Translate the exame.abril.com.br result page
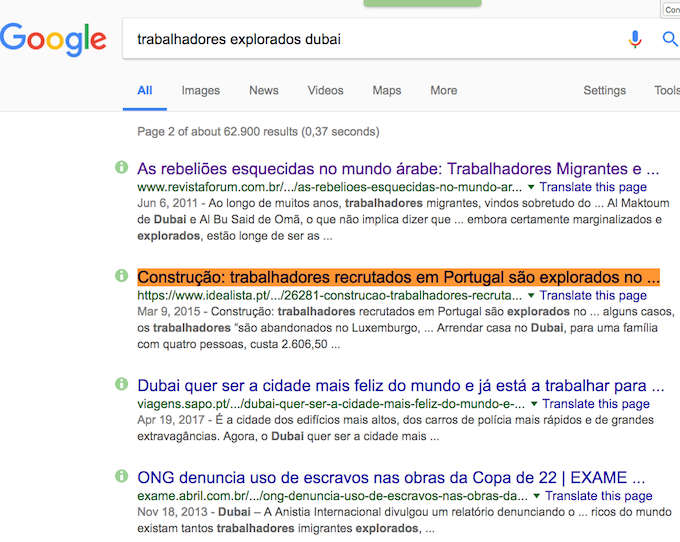This screenshot has height=542, width=680. click(599, 496)
